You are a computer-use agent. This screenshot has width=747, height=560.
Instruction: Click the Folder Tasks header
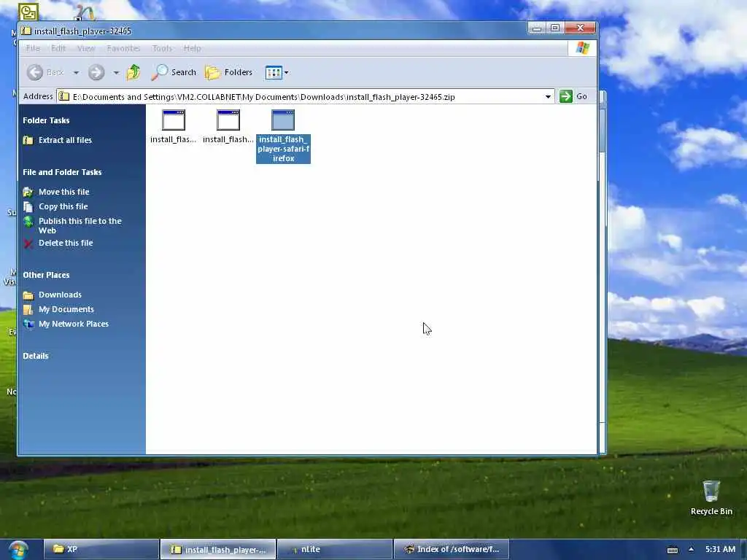tap(46, 120)
